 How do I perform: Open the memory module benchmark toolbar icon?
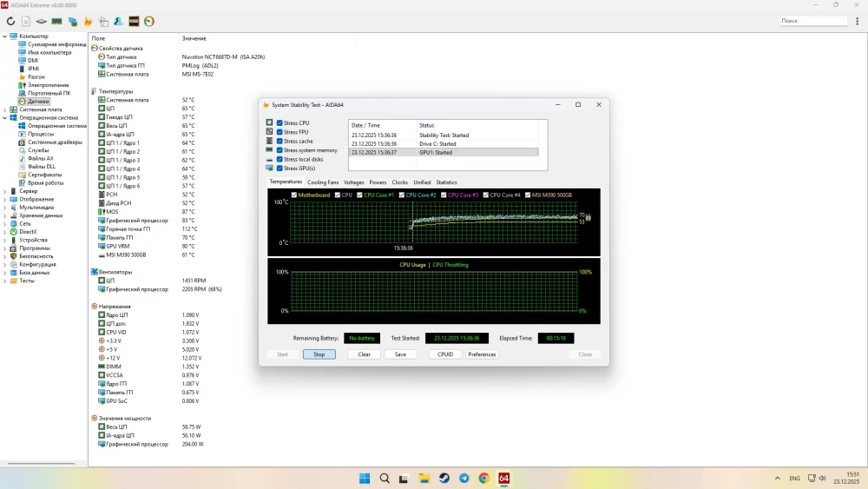tap(56, 21)
